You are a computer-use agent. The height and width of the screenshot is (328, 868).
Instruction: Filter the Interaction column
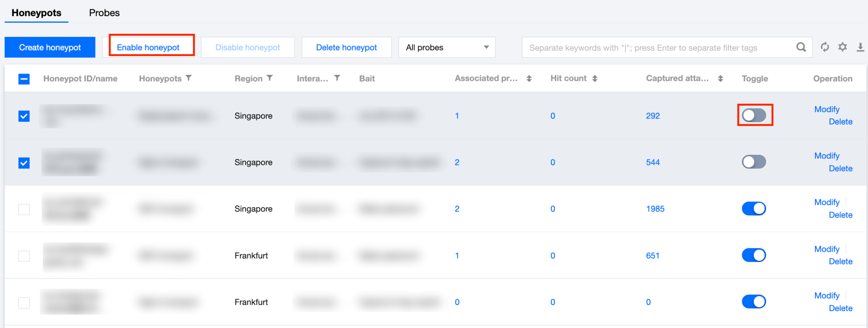[337, 78]
